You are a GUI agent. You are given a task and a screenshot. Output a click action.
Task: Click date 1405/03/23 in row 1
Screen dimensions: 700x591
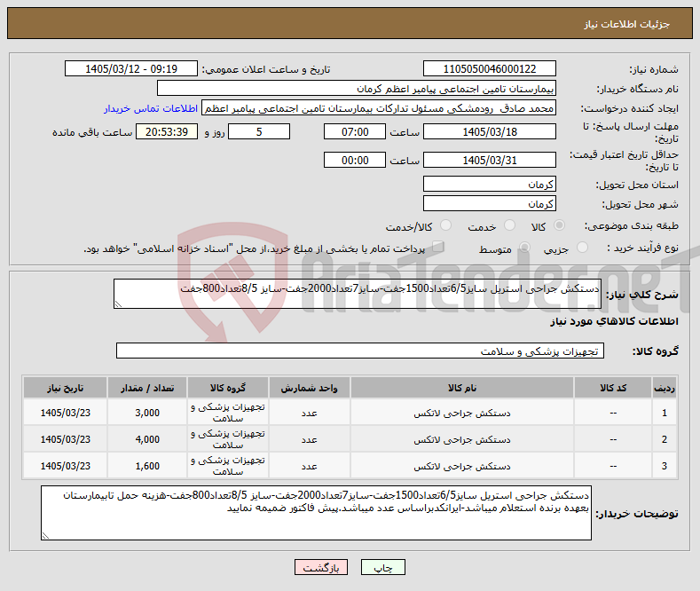[65, 413]
